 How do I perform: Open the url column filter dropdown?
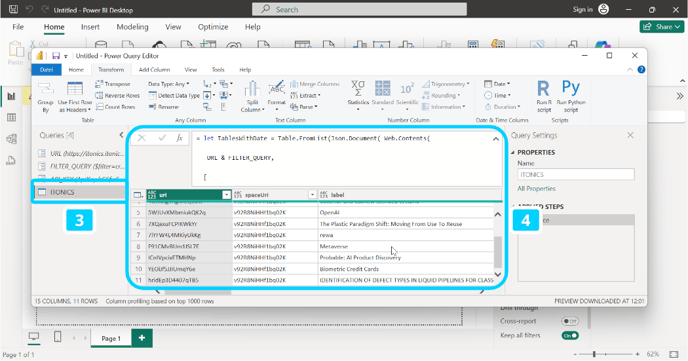tap(226, 195)
